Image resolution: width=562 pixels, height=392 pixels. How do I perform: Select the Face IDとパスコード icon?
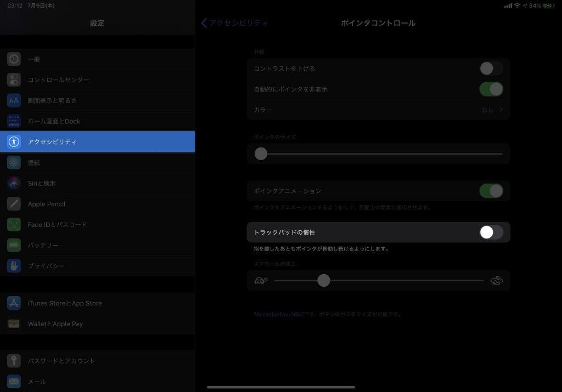14,225
